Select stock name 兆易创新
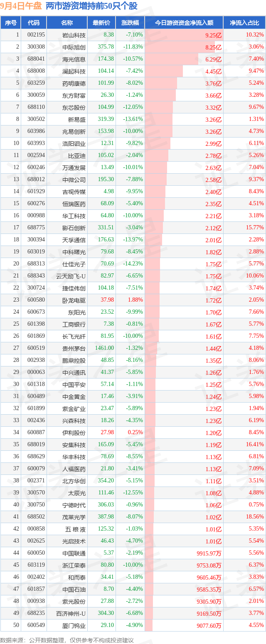 coord(74,131)
